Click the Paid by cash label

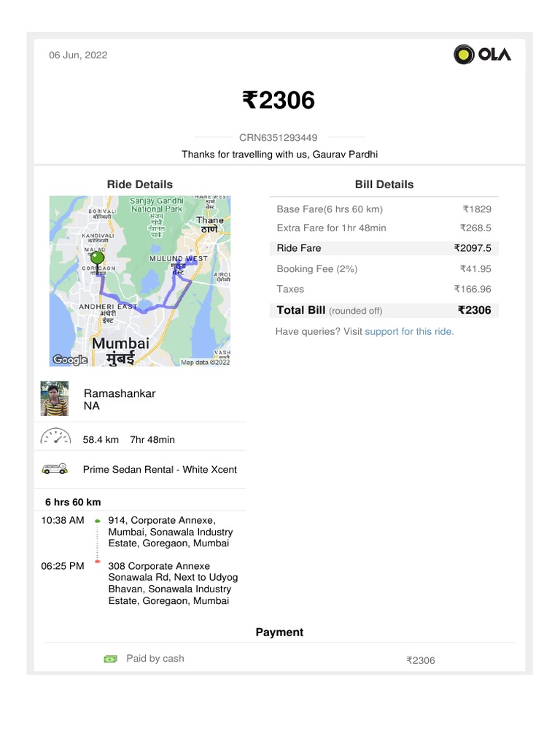click(155, 659)
